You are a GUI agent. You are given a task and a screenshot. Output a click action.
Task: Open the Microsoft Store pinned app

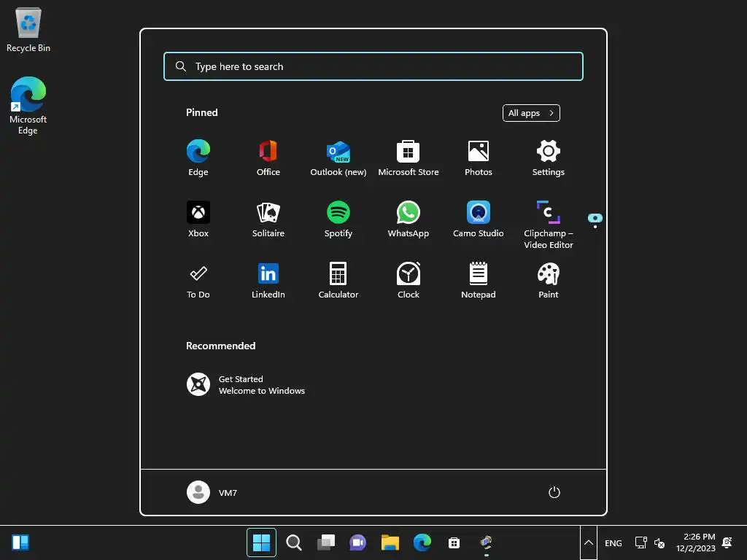click(409, 158)
